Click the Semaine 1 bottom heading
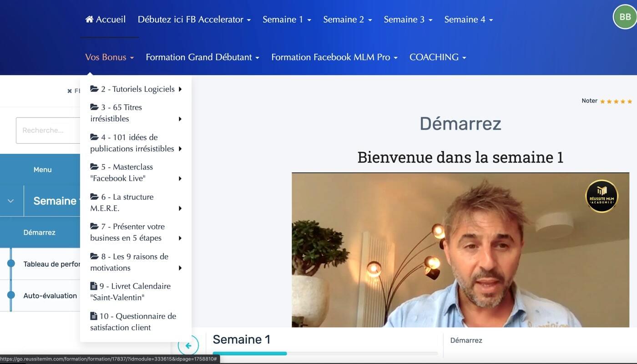Screen dimensions: 637x364 (242, 339)
